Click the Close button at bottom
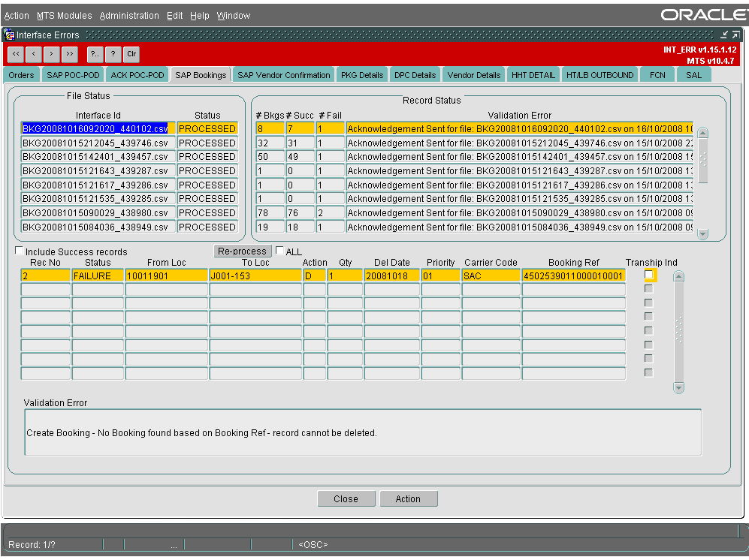The height and width of the screenshot is (560, 749). (x=346, y=499)
